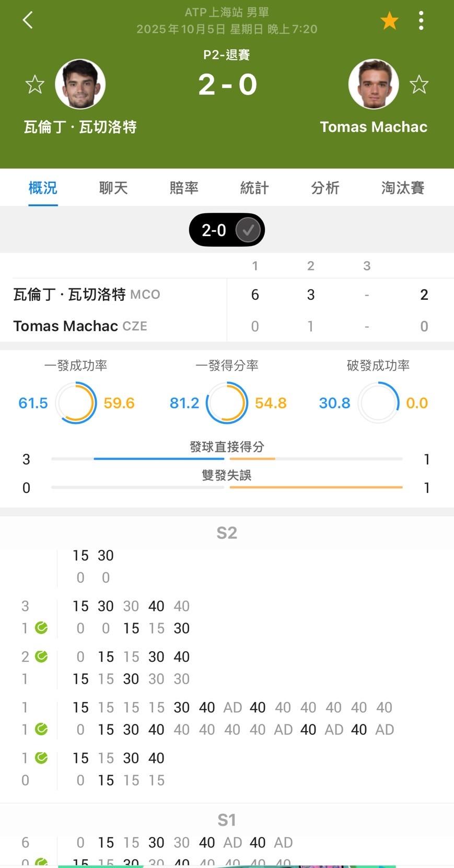Expand the S1 set section header

(x=227, y=820)
